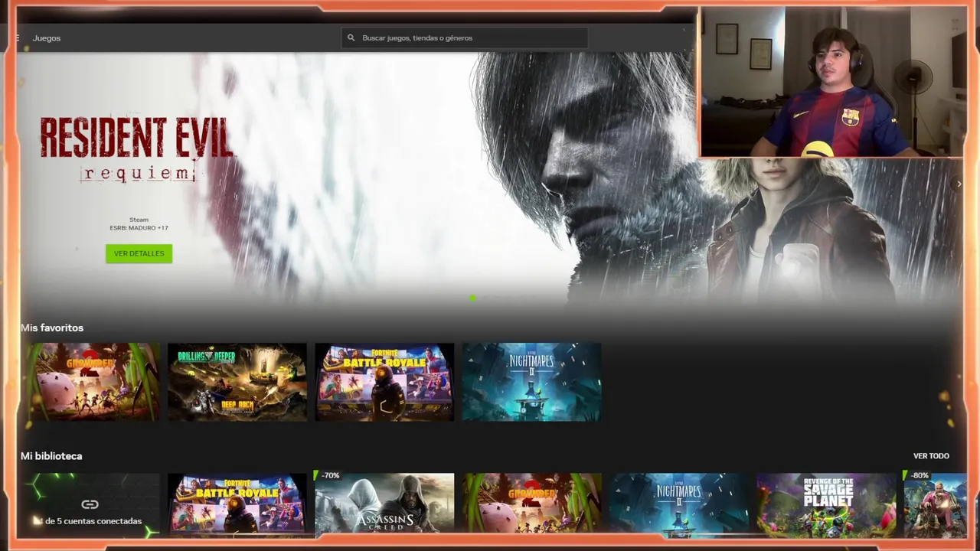Click the 'Mi biblioteca' heading
The height and width of the screenshot is (551, 980).
point(51,456)
